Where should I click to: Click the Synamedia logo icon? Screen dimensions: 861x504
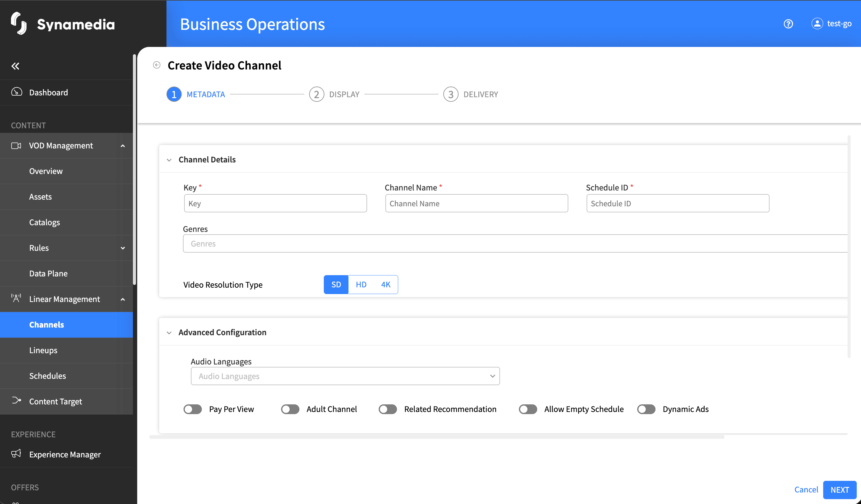[19, 23]
